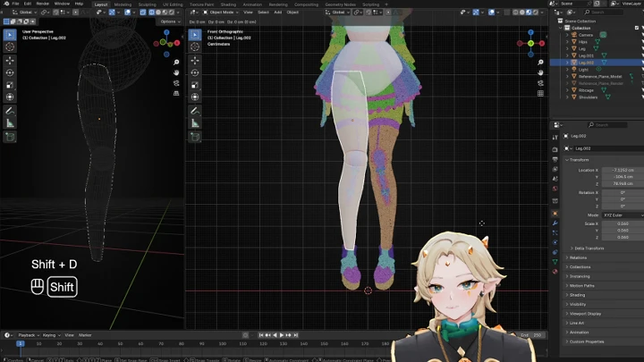This screenshot has width=644, height=362.
Task: Open the Playback menu in timeline
Action: tap(27, 335)
